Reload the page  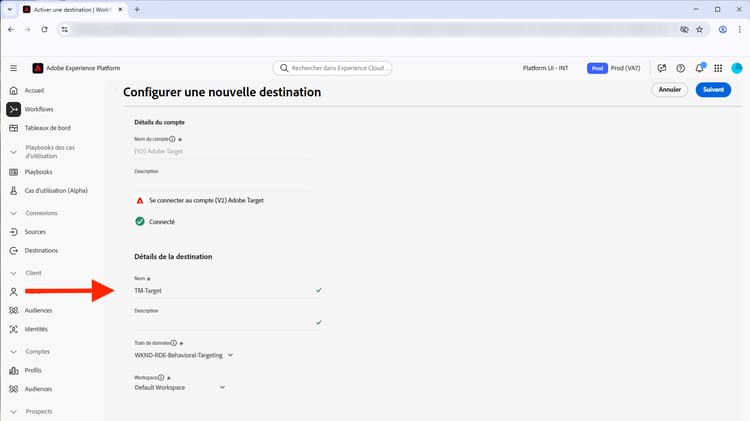[x=44, y=29]
